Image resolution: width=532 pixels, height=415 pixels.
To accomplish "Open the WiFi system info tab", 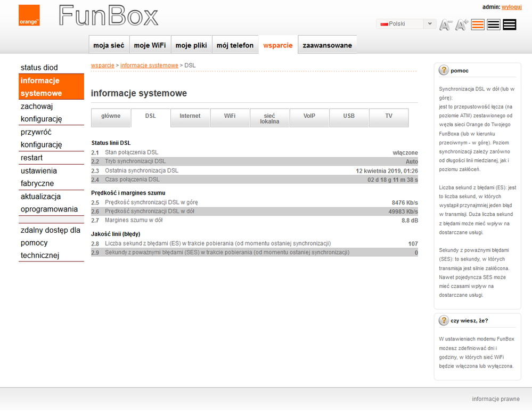I will coord(230,116).
